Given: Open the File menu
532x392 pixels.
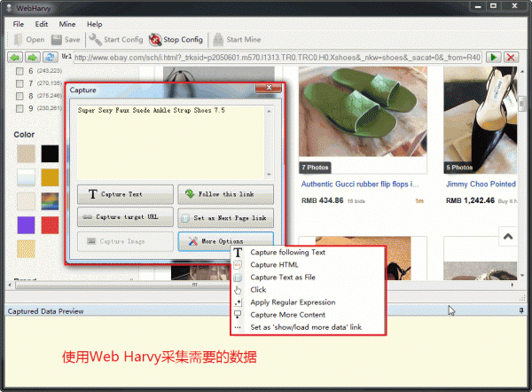Looking at the screenshot, I should coord(19,24).
